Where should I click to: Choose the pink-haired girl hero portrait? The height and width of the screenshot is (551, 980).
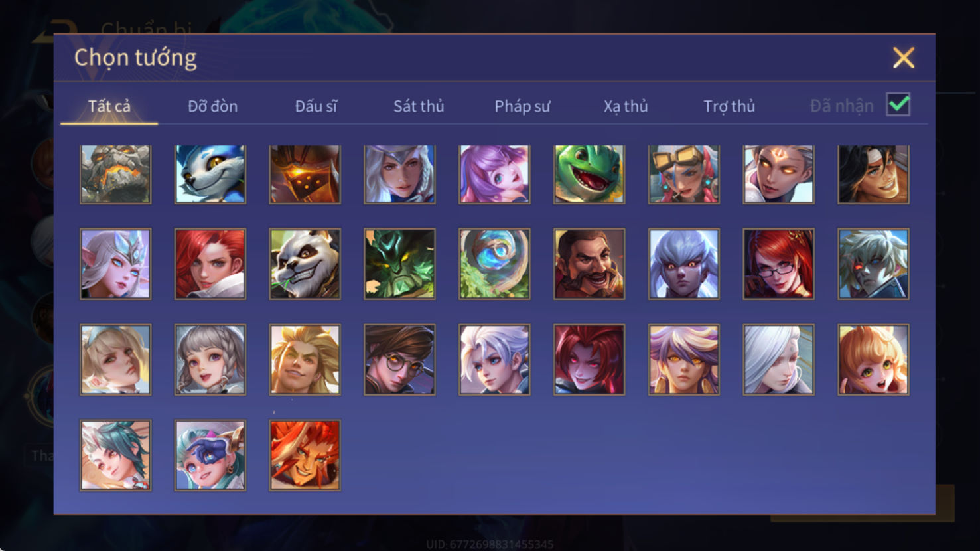(494, 174)
